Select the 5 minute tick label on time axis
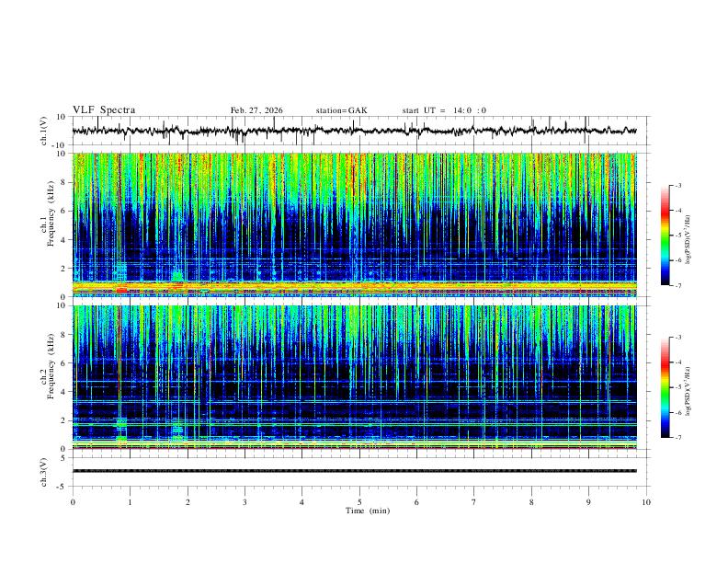728x563 pixels. point(359,502)
